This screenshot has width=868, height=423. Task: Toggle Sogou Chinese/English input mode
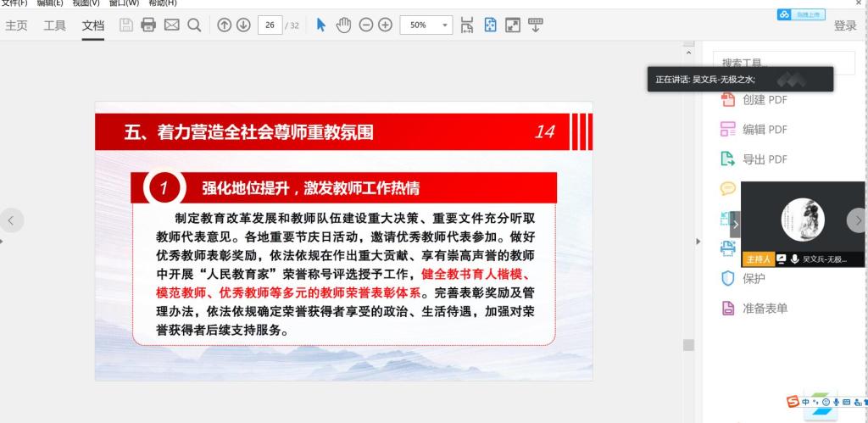coord(805,402)
